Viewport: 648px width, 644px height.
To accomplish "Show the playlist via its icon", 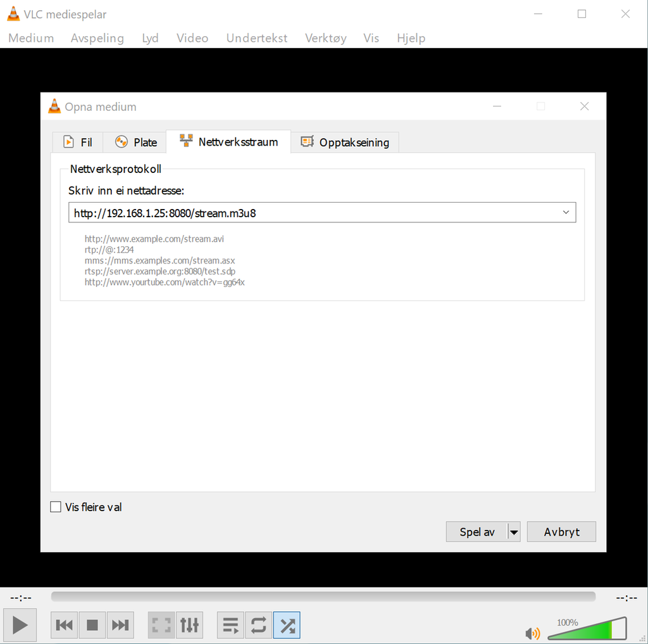I will (230, 624).
